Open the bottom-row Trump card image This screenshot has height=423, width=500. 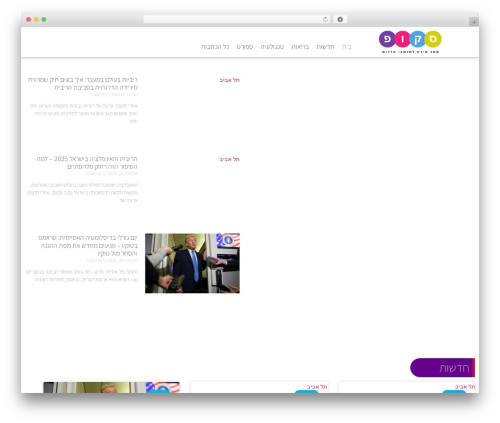coord(111,387)
